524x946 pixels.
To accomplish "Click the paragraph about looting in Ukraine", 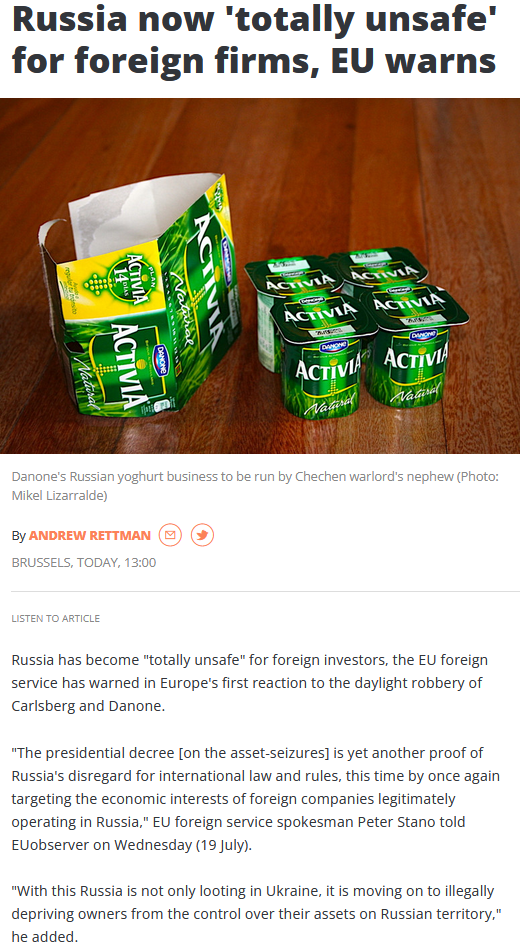I will pos(253,913).
